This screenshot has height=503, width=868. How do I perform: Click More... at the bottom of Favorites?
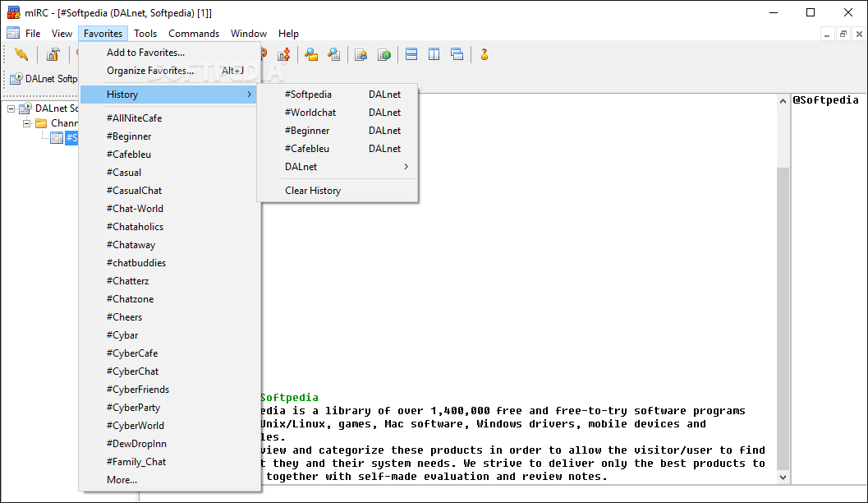pyautogui.click(x=170, y=480)
